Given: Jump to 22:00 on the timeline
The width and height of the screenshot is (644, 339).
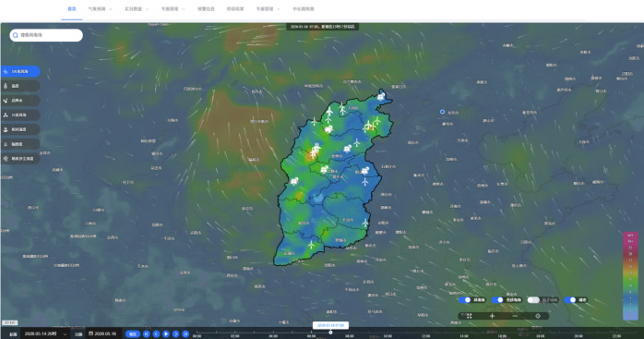Looking at the screenshot, I should click(x=616, y=336).
